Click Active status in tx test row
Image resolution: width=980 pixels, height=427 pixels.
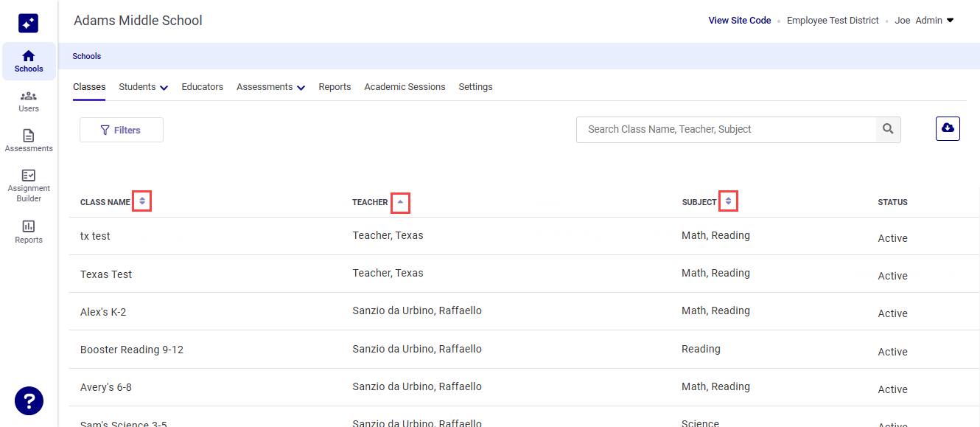(892, 238)
